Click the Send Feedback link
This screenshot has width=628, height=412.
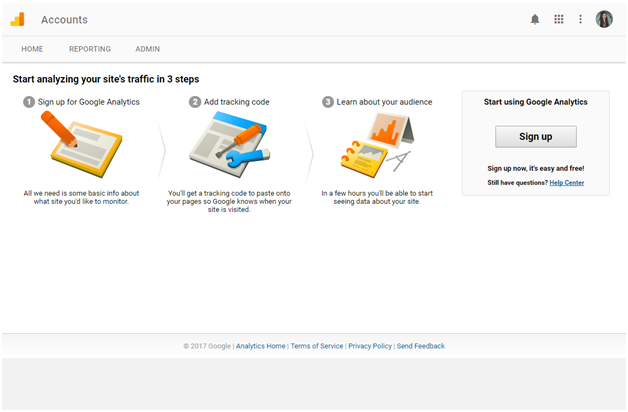421,346
